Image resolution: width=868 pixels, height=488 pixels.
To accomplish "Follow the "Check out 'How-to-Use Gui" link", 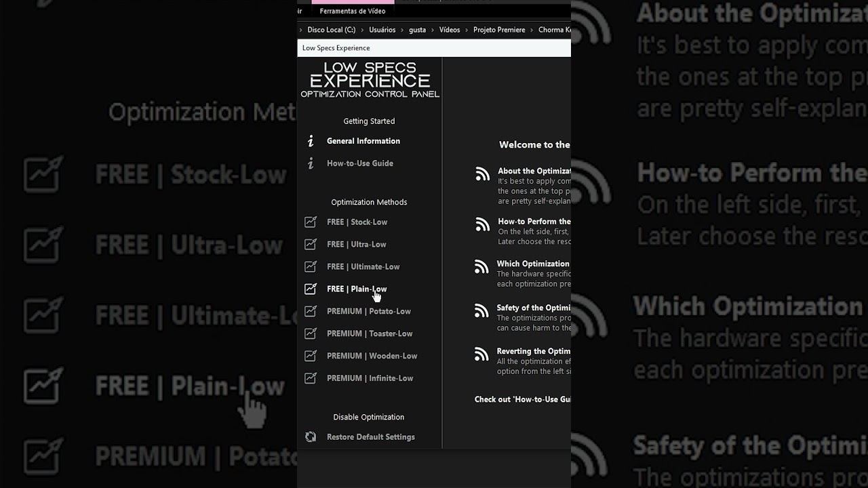I will pos(522,399).
